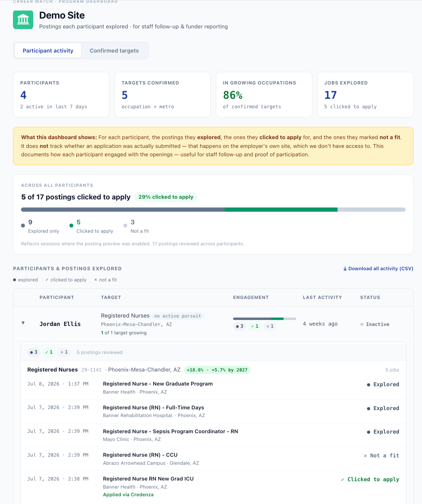This screenshot has width=422, height=504.
Task: Click the Registered Nurses 29-1141 occupation heading
Action: tap(64, 370)
